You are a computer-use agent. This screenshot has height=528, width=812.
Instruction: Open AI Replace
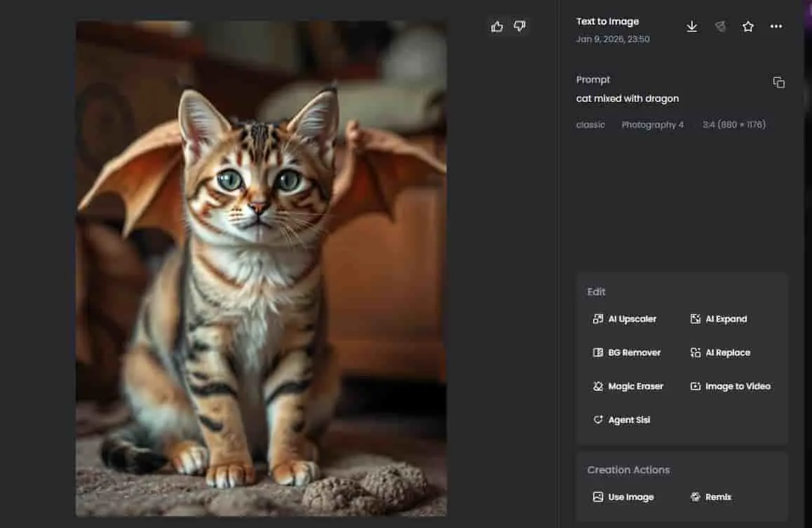pos(721,352)
